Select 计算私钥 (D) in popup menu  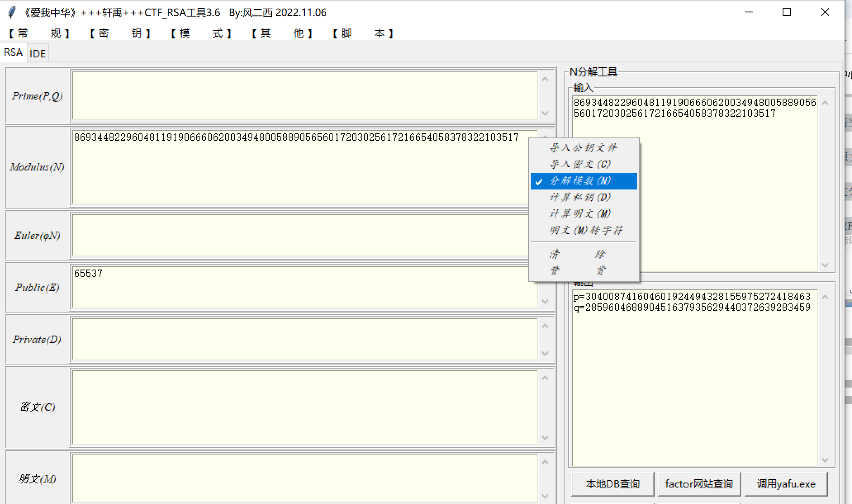tap(580, 197)
